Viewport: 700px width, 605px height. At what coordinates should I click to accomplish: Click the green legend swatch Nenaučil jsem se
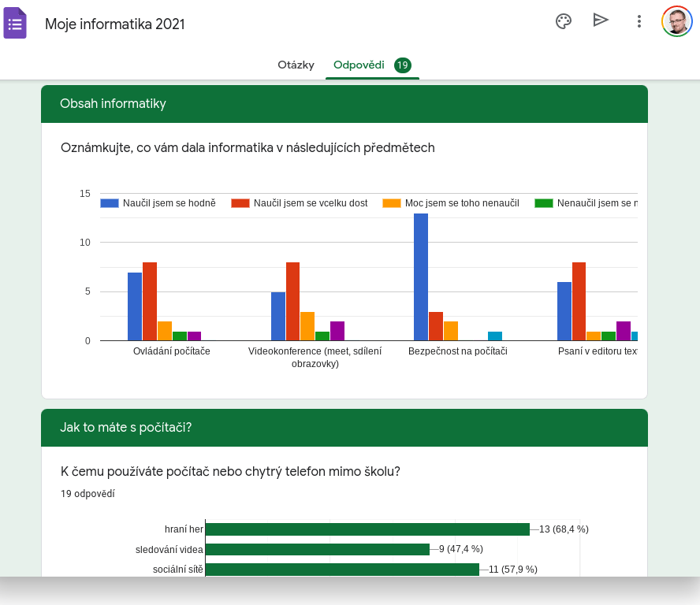[544, 203]
